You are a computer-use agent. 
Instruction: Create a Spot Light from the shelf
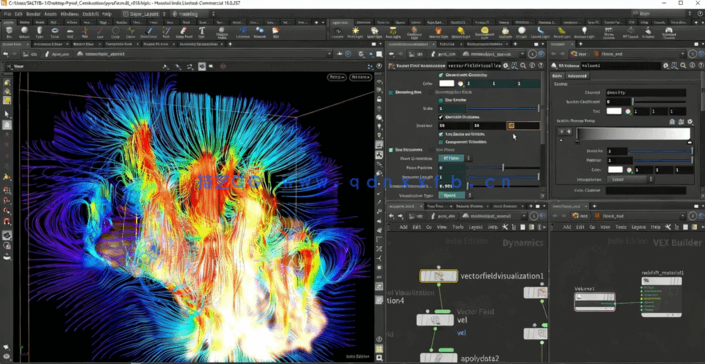coord(374,32)
